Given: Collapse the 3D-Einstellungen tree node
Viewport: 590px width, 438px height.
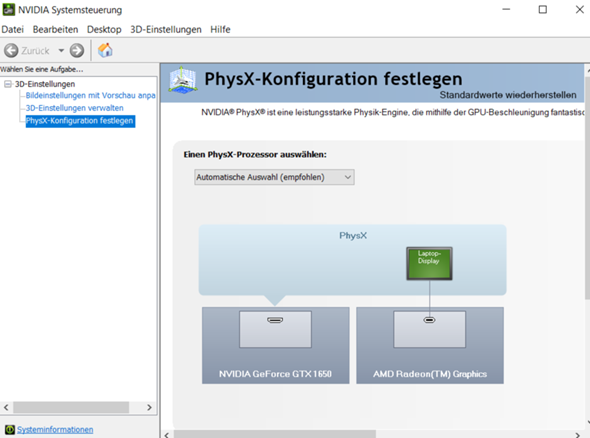Looking at the screenshot, I should (x=8, y=84).
